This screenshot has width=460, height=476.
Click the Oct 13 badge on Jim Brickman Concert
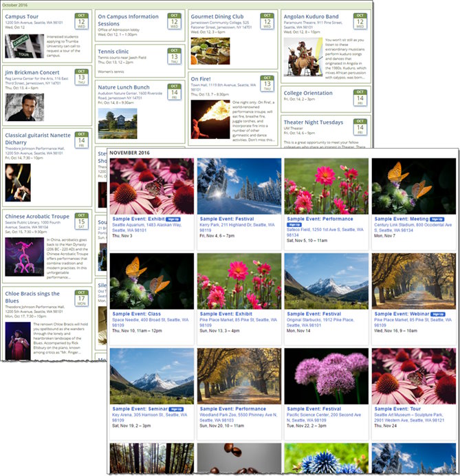pos(81,77)
